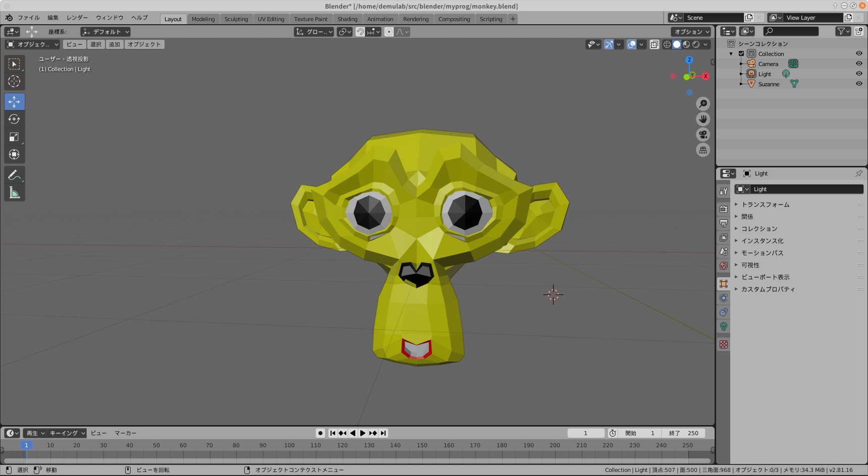Screen dimensions: 868x476
Task: Toggle proportional editing button
Action: click(x=389, y=32)
